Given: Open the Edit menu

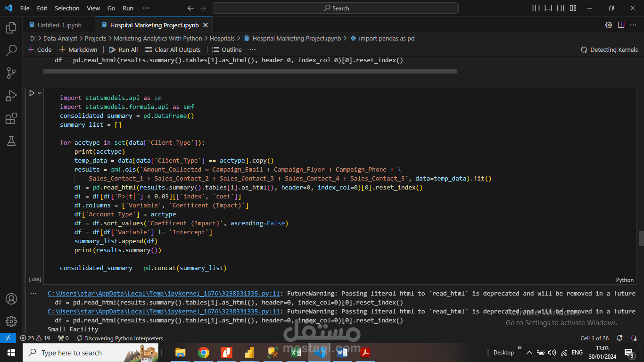Looking at the screenshot, I should coord(42,8).
